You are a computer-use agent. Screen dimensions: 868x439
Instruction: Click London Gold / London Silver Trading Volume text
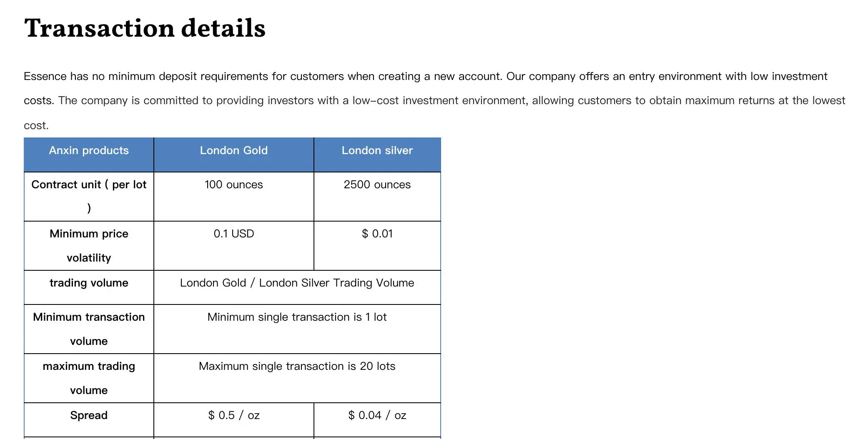[x=297, y=283]
